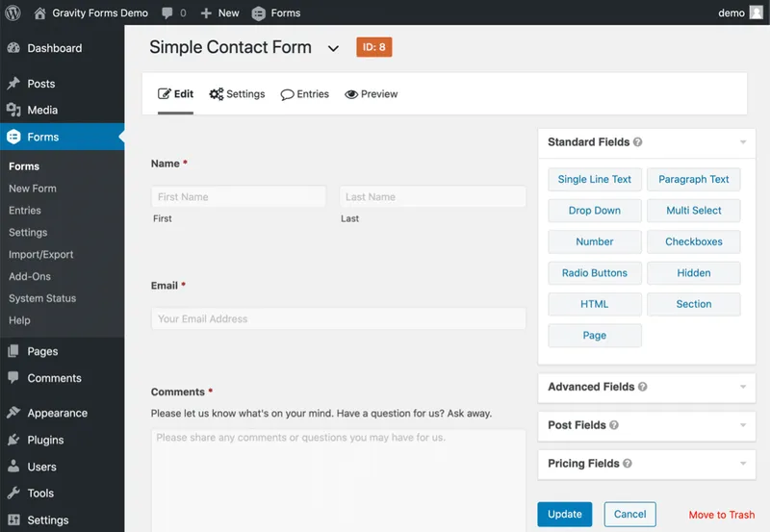Image resolution: width=770 pixels, height=532 pixels.
Task: Add a Radio Buttons field
Action: tap(594, 273)
